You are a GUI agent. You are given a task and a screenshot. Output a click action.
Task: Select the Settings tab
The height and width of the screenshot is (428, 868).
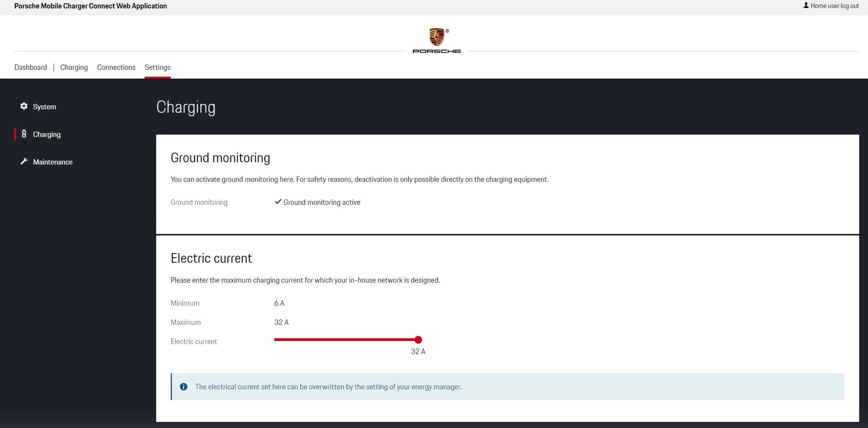point(158,67)
